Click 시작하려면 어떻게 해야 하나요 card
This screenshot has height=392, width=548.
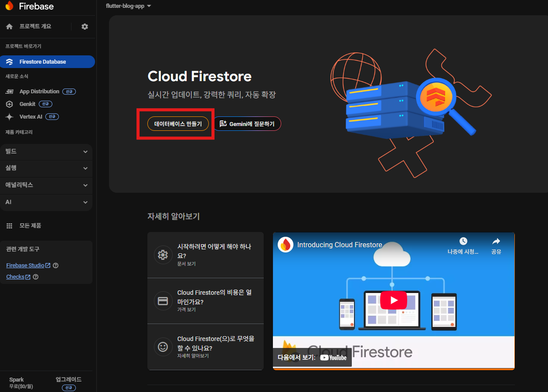point(205,255)
